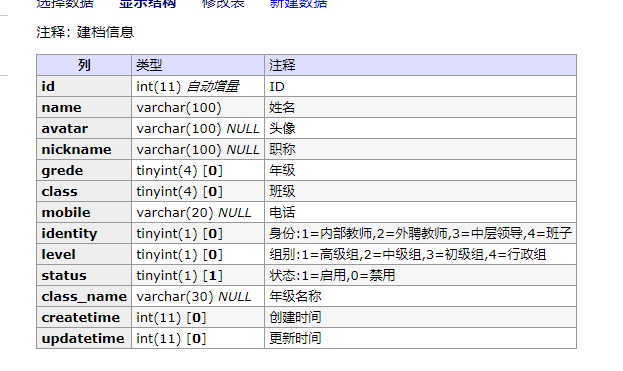Click the 姓名 comment cell

tap(420, 107)
